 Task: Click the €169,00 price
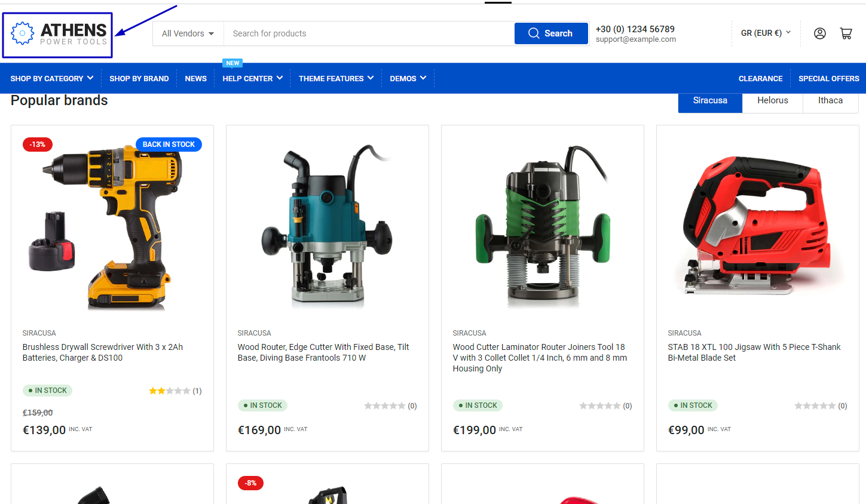click(x=259, y=430)
